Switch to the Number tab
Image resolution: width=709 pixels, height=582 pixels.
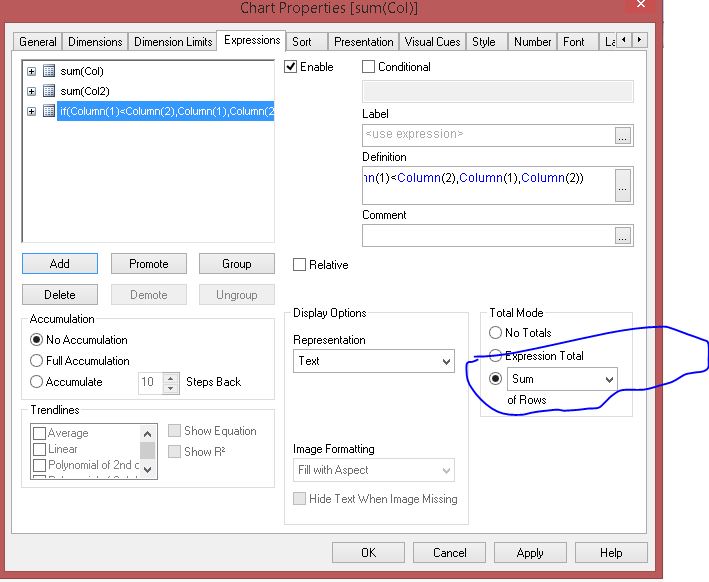532,42
